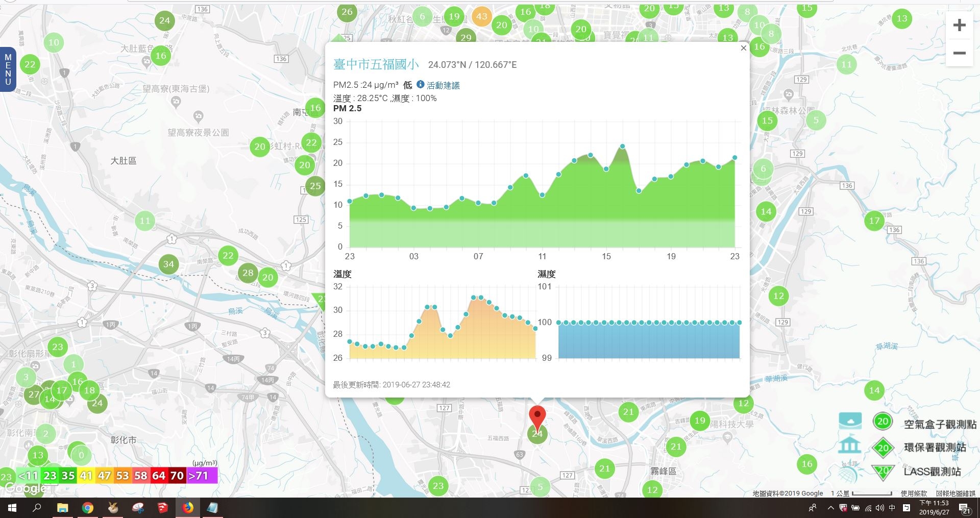
Task: Click the temperature chart peak data point
Action: tap(474, 297)
